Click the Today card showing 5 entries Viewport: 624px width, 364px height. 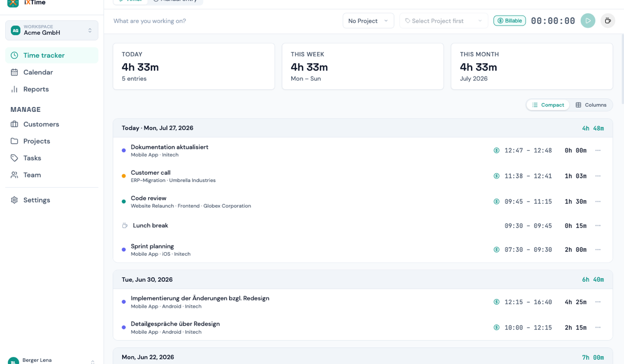click(x=194, y=67)
